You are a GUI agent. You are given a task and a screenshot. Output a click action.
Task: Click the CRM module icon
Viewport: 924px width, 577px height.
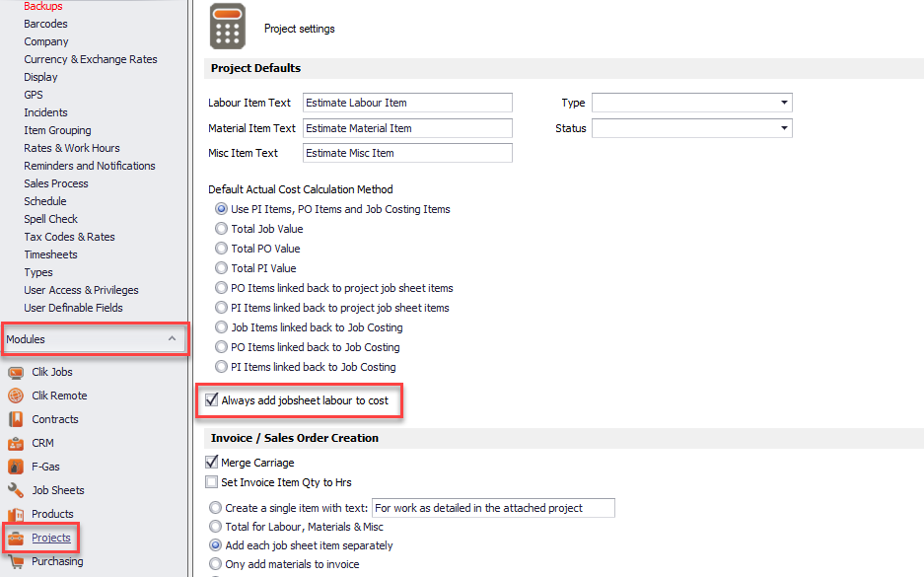coord(16,443)
